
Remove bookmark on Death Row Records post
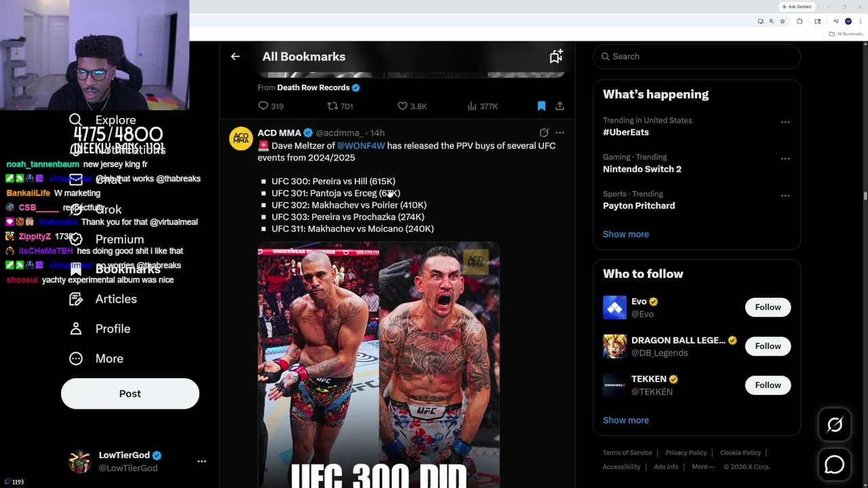pyautogui.click(x=541, y=106)
